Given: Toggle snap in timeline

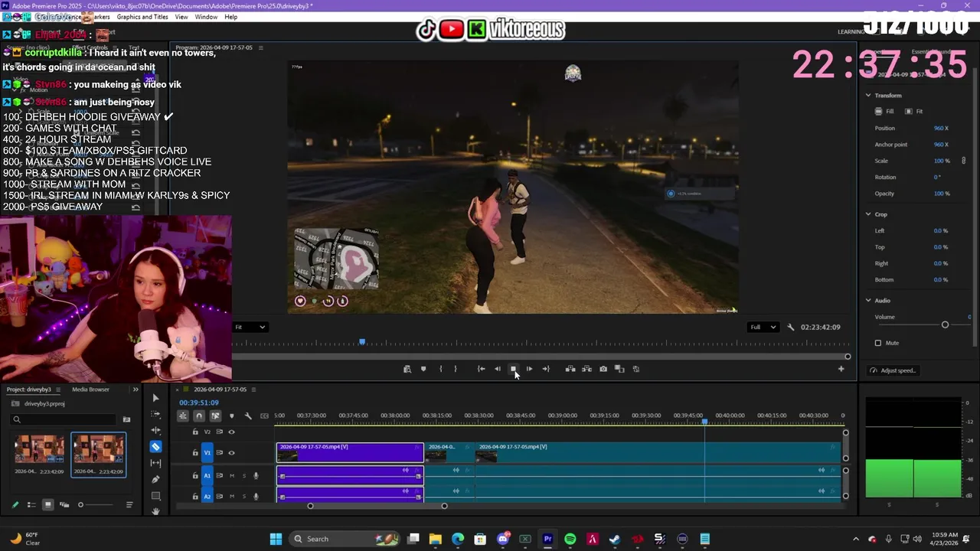Looking at the screenshot, I should click(x=199, y=416).
